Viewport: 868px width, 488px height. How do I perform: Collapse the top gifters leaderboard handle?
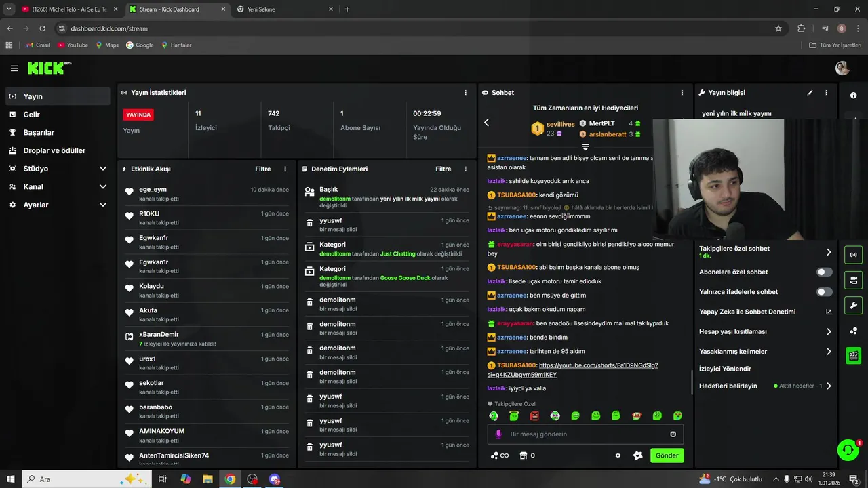tap(585, 146)
